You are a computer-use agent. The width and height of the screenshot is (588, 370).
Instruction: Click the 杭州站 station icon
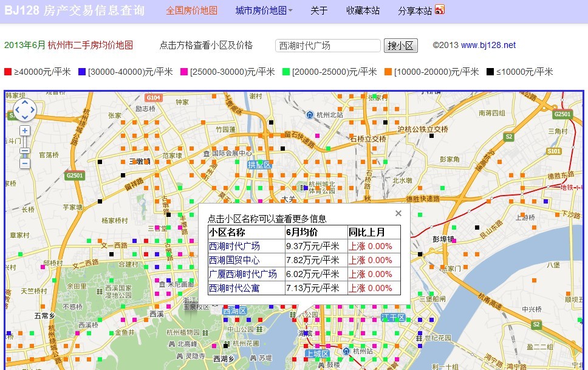click(x=346, y=351)
